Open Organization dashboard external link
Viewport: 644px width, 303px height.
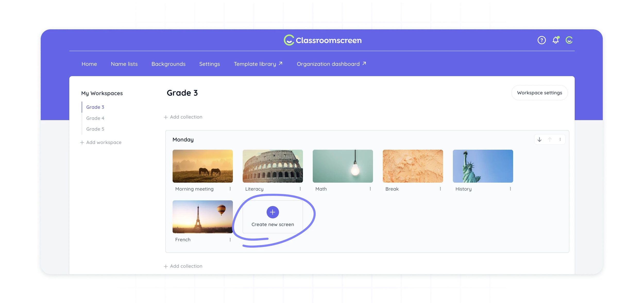pos(332,64)
